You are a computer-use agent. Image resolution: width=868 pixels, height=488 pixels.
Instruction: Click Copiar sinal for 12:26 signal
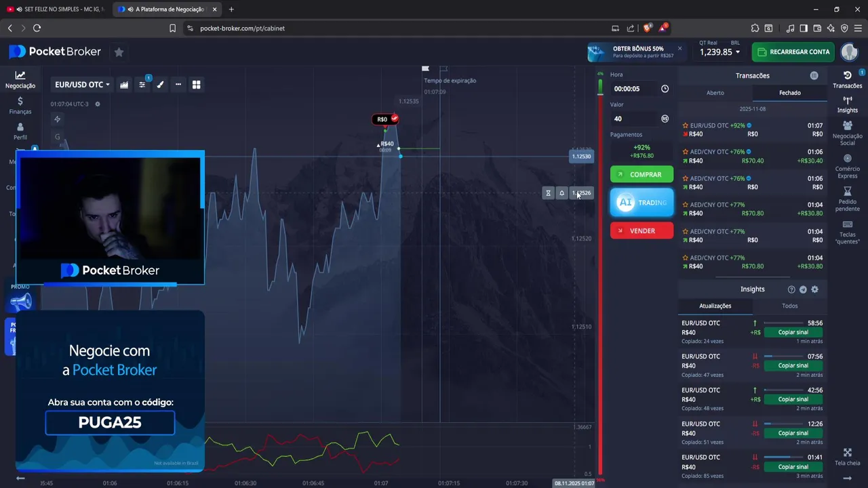click(793, 433)
